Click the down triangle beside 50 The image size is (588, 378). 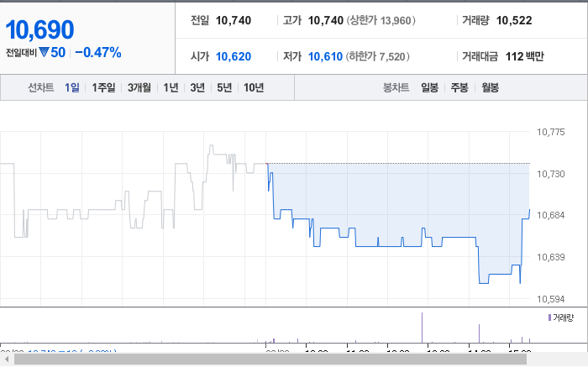click(44, 52)
